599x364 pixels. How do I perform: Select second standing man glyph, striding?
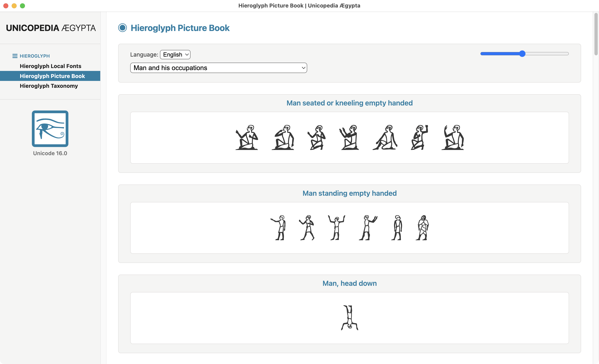pyautogui.click(x=307, y=228)
